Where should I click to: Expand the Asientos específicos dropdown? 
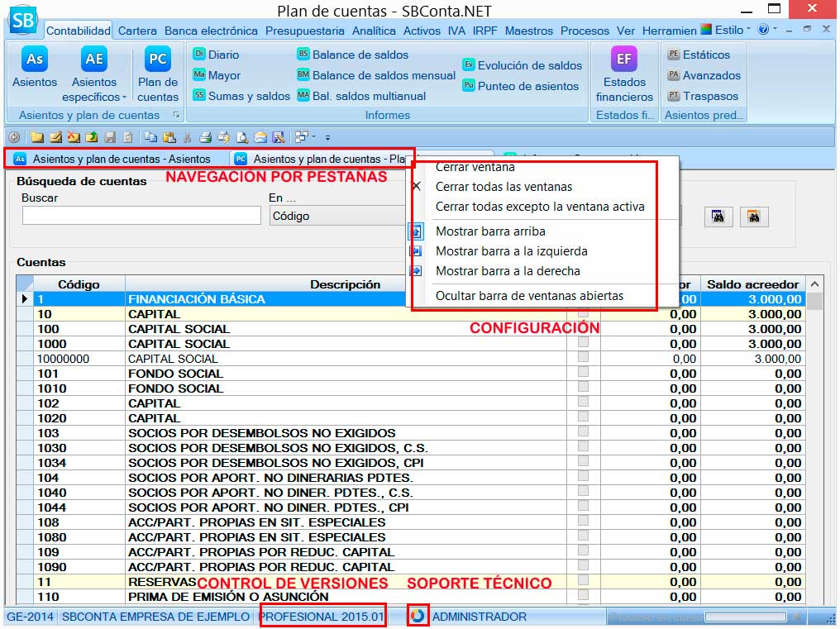[x=94, y=97]
